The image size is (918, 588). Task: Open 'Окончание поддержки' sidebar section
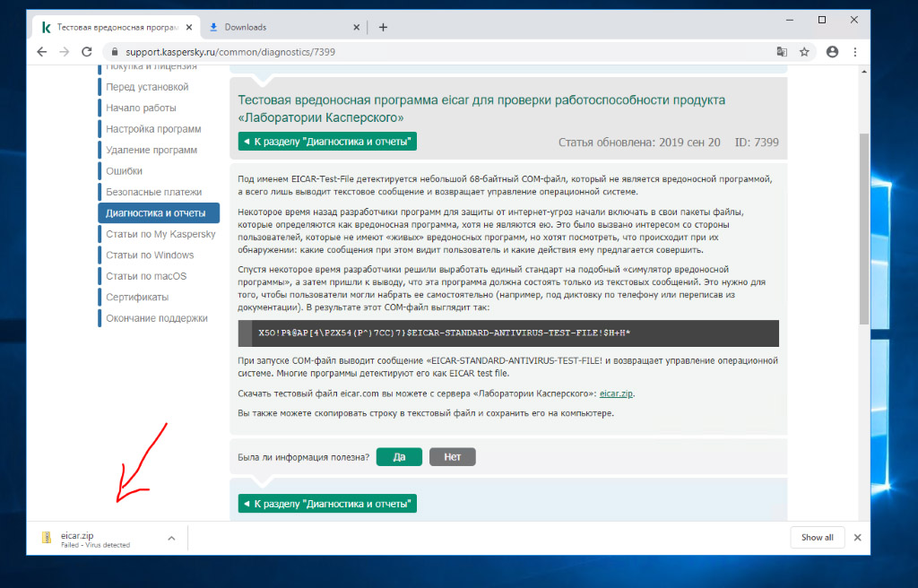[x=157, y=318]
